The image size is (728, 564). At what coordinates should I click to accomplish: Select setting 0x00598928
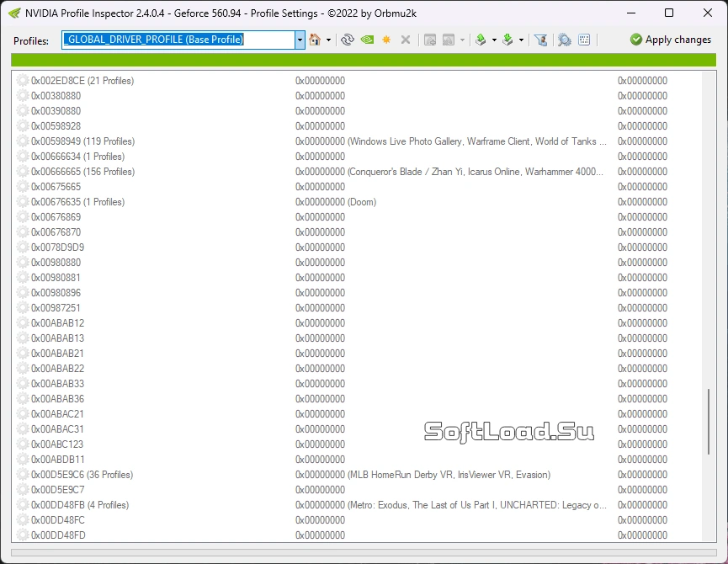click(56, 125)
